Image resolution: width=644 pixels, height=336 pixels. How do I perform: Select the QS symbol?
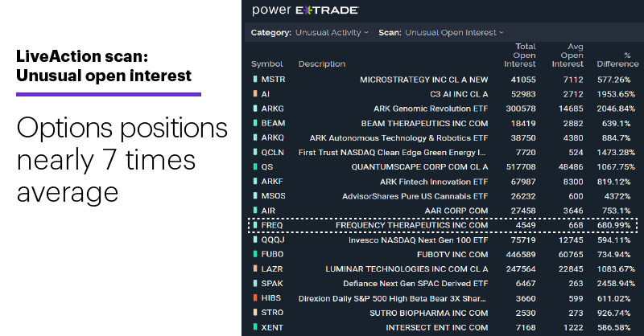coord(267,167)
